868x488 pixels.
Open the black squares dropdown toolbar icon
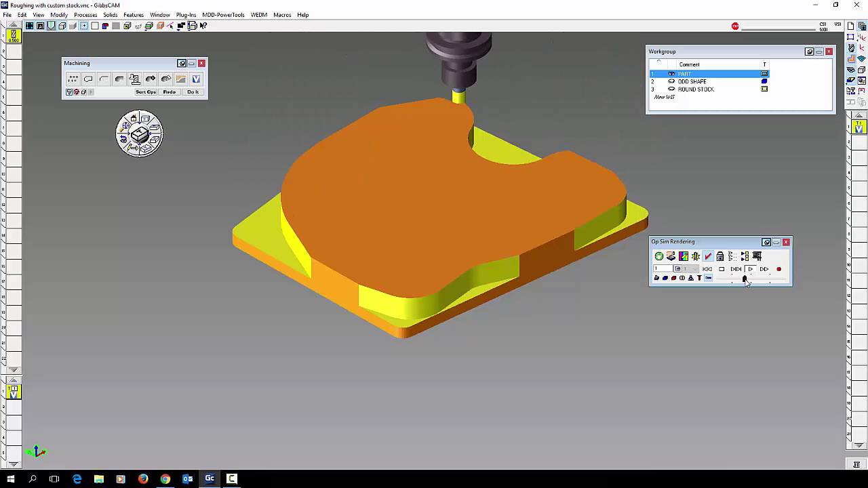(182, 26)
